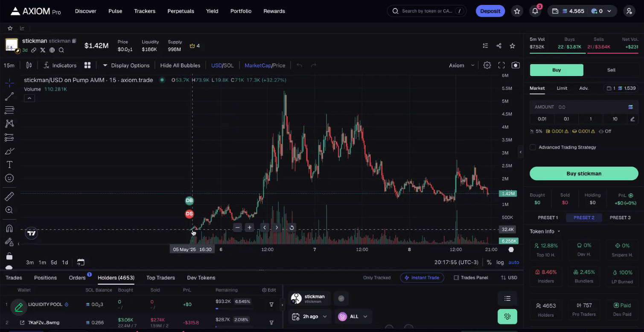
Task: Enter fullscreen chart mode
Action: (501, 65)
